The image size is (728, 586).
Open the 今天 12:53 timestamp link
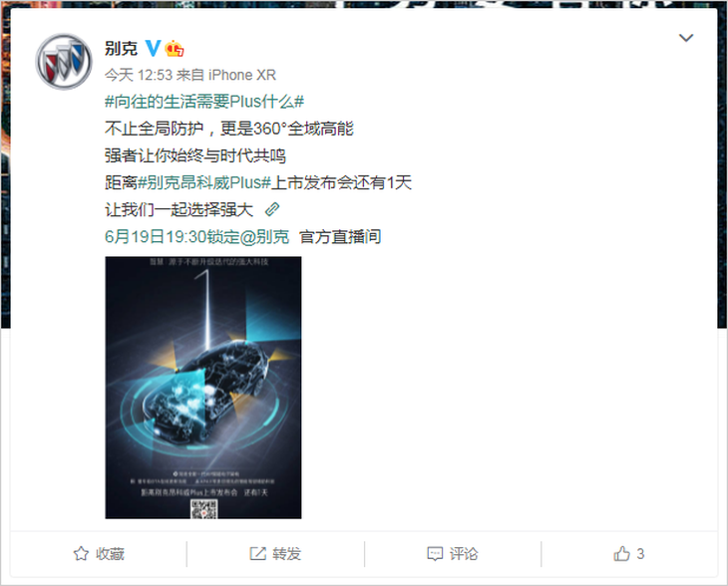139,75
